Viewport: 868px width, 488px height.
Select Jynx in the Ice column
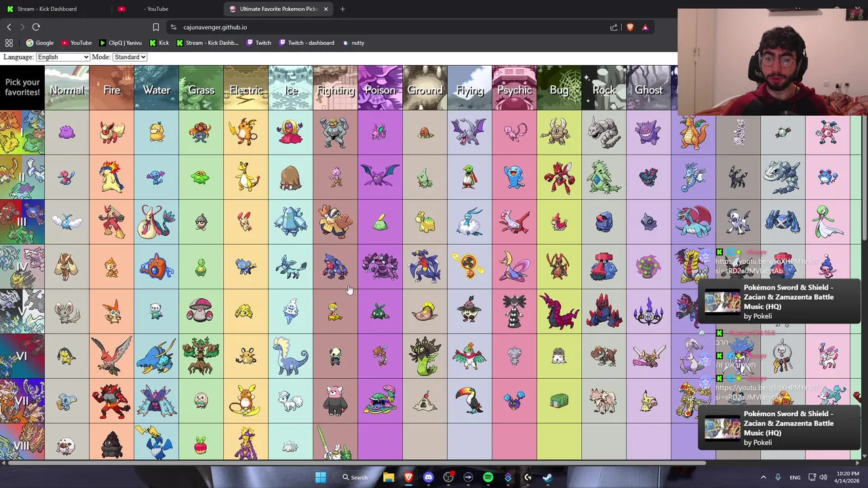pos(291,133)
